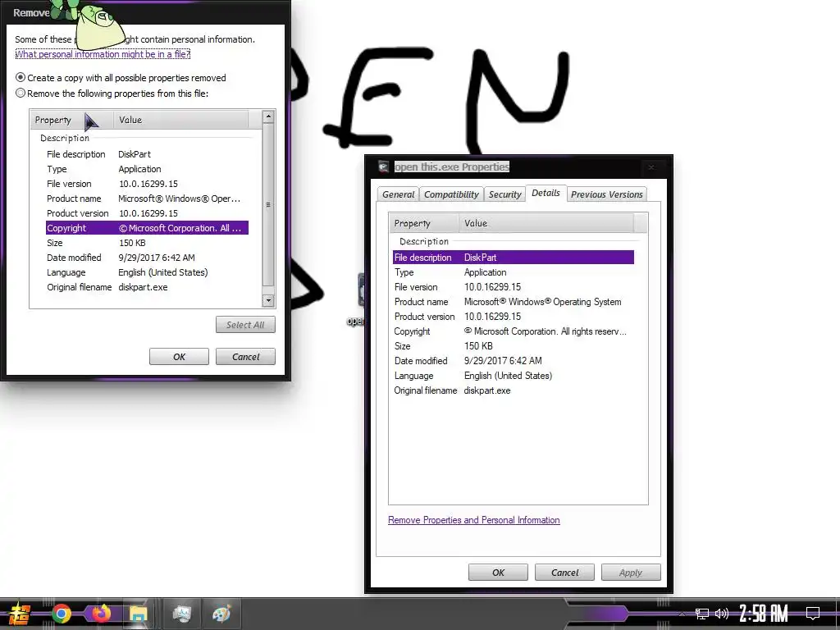Click OK in the Properties window

[498, 573]
